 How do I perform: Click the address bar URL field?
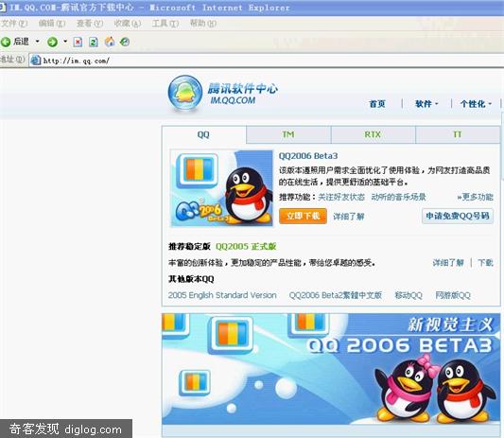pos(267,61)
